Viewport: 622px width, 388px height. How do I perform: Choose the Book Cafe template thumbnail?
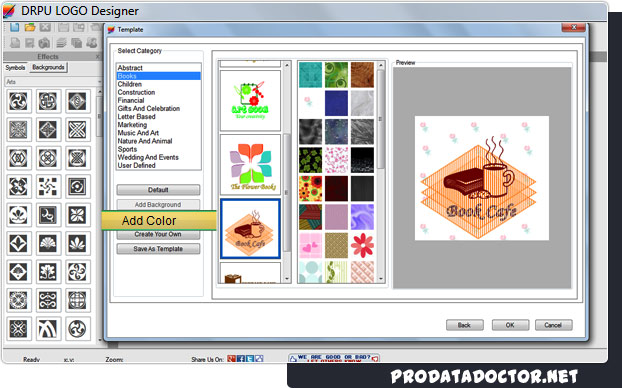(250, 229)
